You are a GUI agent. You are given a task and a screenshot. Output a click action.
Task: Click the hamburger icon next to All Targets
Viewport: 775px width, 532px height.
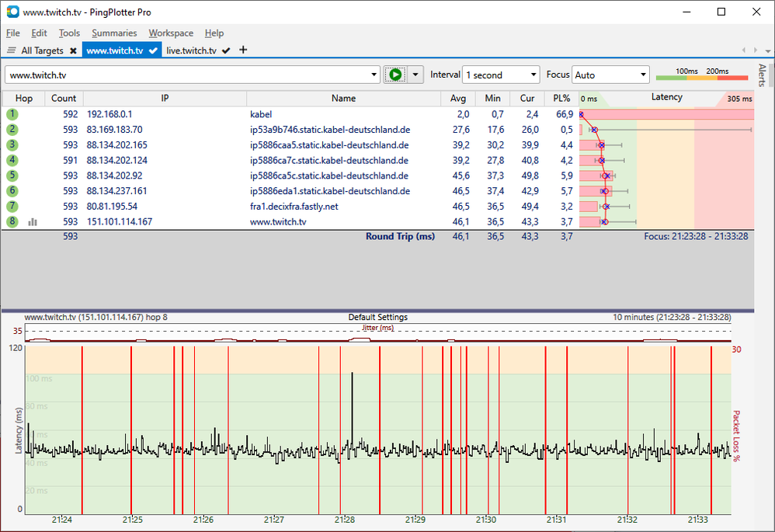(12, 50)
